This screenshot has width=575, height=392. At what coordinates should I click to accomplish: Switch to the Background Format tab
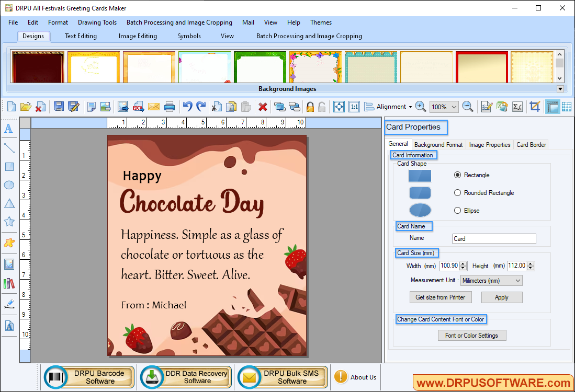[438, 144]
